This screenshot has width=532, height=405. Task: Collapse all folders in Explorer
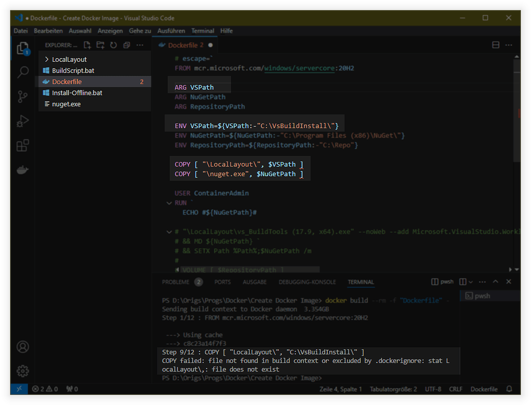126,46
